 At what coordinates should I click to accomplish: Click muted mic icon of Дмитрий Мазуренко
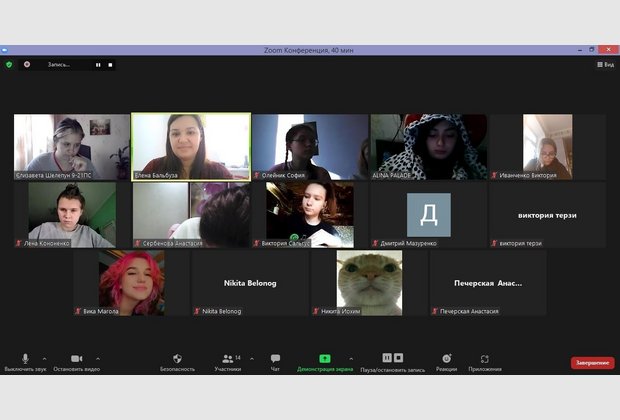point(375,243)
